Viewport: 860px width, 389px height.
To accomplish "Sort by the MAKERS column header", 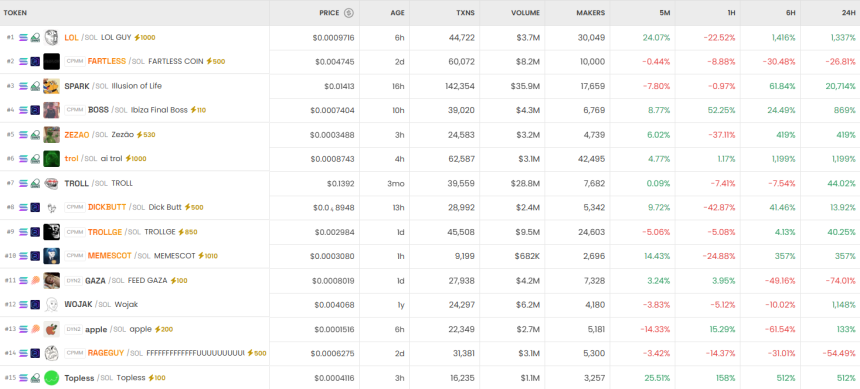I will [591, 13].
